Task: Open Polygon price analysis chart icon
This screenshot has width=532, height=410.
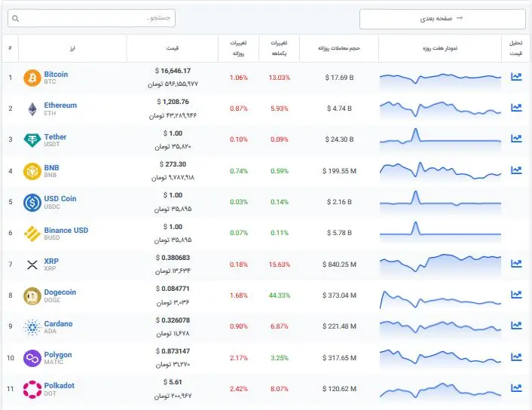Action: tap(516, 356)
